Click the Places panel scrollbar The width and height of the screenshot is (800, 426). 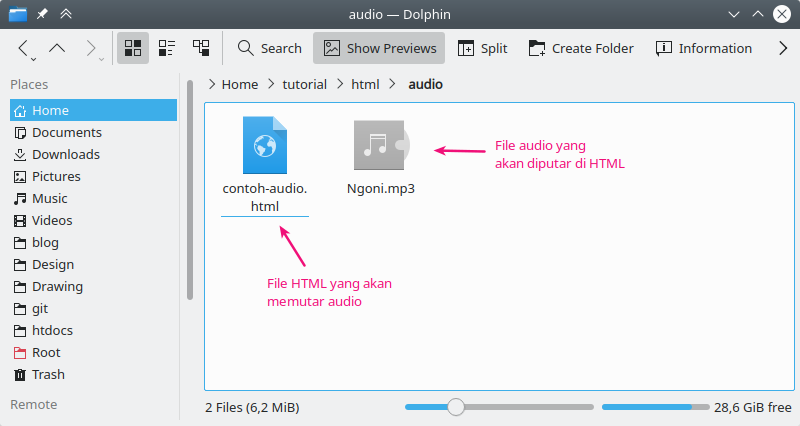(x=190, y=190)
